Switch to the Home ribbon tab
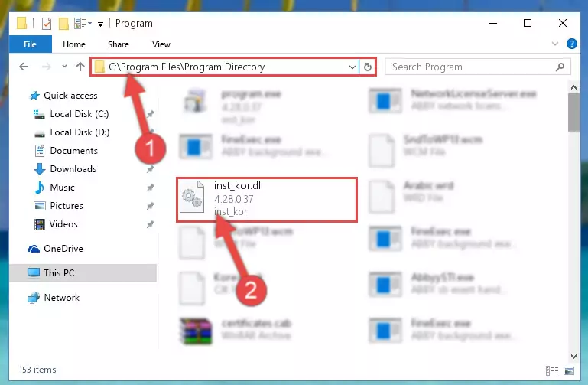588x385 pixels. pos(74,44)
